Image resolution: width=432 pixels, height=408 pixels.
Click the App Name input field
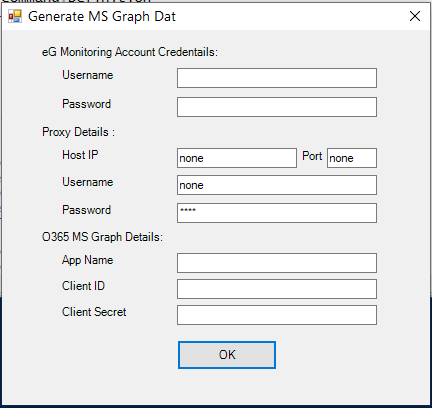277,263
